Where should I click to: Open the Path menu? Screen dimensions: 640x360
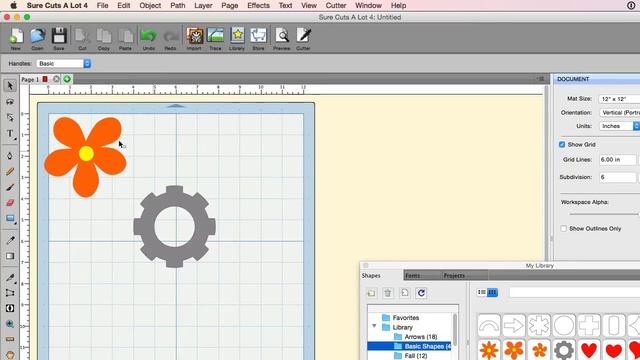click(x=178, y=6)
